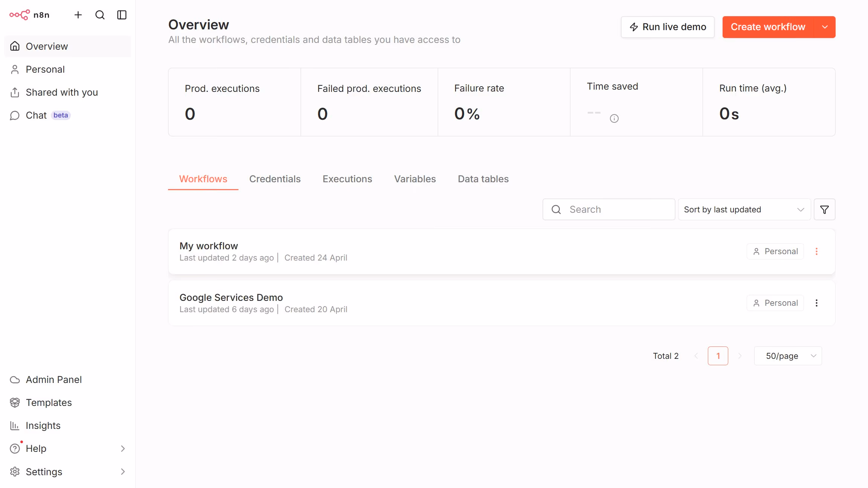Open actions menu for My workflow

tap(816, 252)
